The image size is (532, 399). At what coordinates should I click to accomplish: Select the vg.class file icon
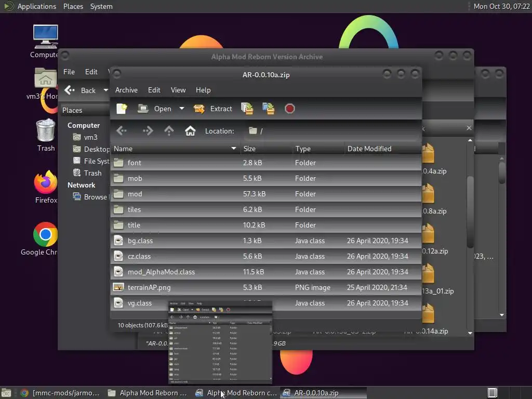[x=118, y=303]
